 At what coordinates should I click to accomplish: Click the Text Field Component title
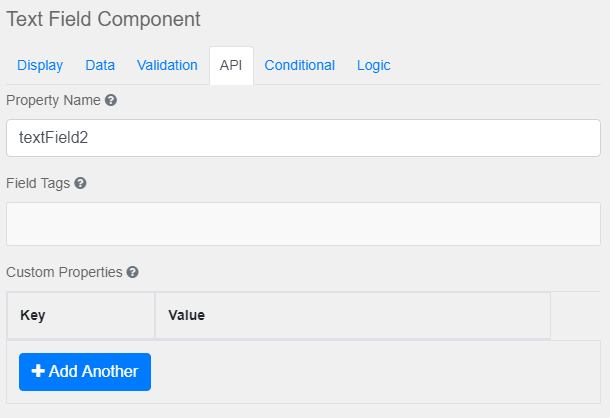point(103,18)
